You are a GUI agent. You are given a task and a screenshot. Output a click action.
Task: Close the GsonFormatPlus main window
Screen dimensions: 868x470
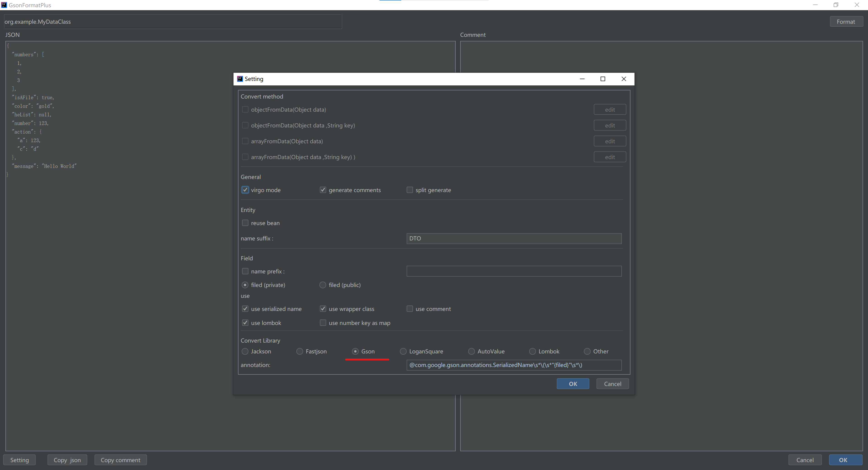(856, 5)
